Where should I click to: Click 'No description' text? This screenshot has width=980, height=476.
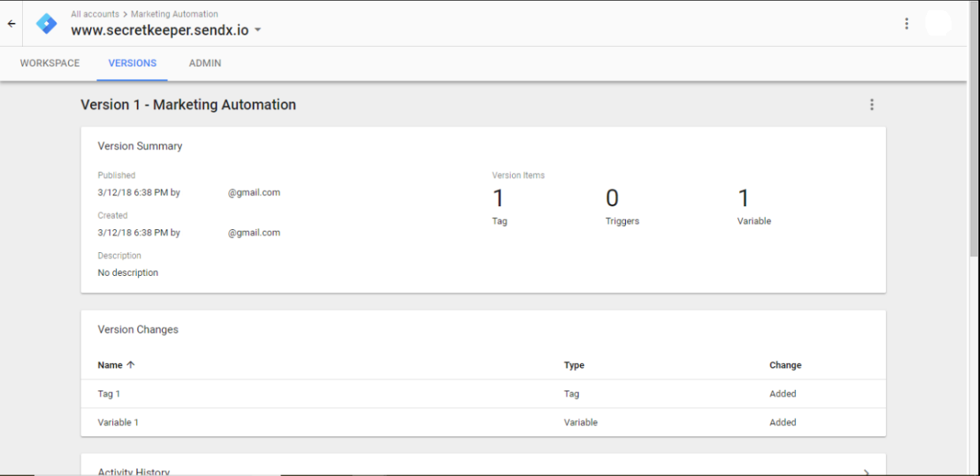(x=128, y=273)
